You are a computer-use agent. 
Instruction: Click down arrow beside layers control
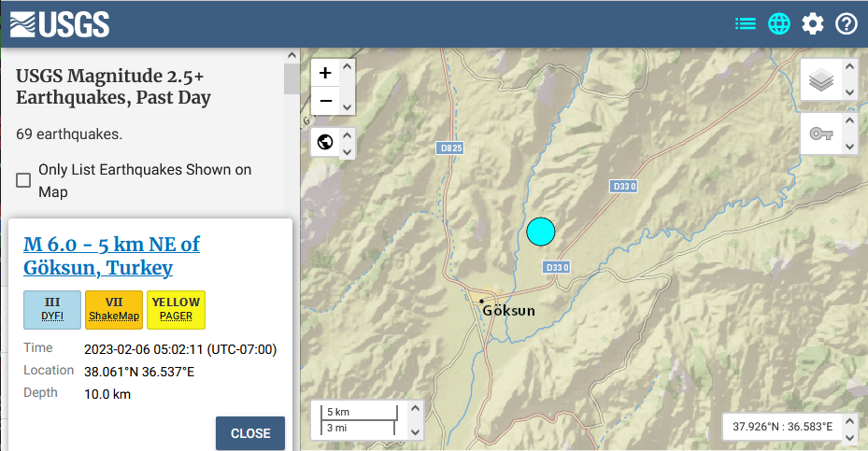point(849,93)
